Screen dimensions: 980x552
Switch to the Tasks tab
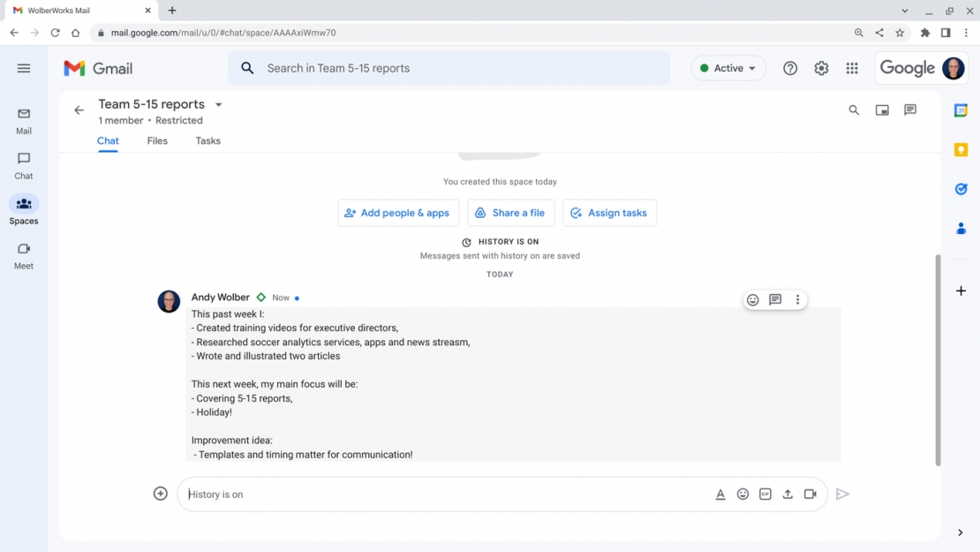[207, 140]
